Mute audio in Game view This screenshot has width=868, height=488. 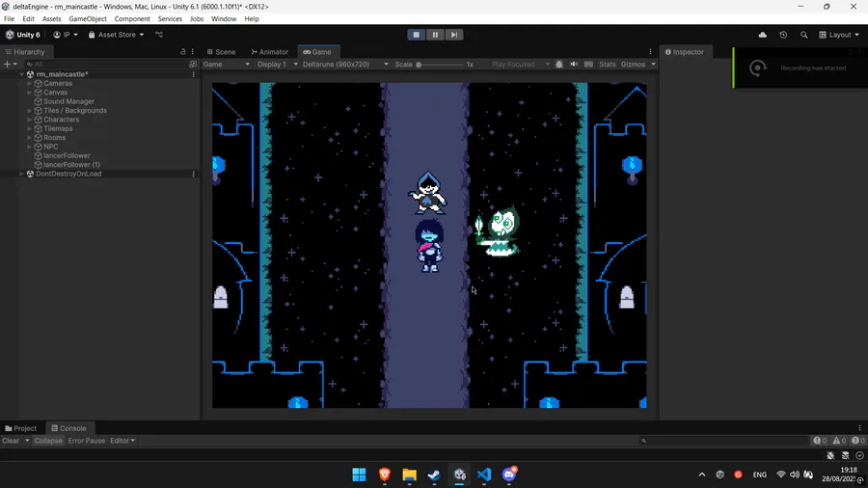[x=574, y=65]
